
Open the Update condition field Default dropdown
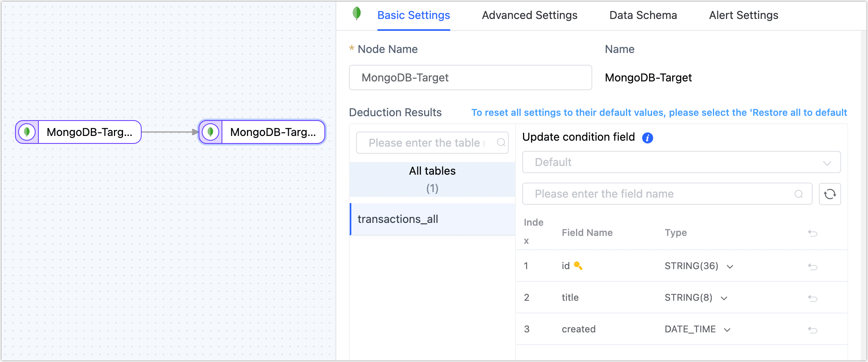(x=681, y=162)
